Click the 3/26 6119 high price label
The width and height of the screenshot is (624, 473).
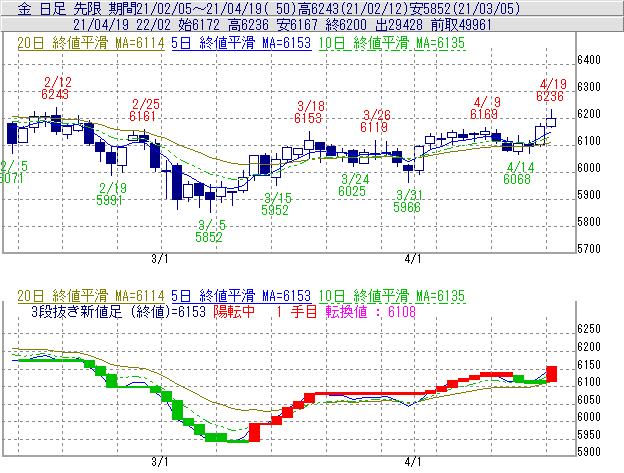pyautogui.click(x=375, y=121)
